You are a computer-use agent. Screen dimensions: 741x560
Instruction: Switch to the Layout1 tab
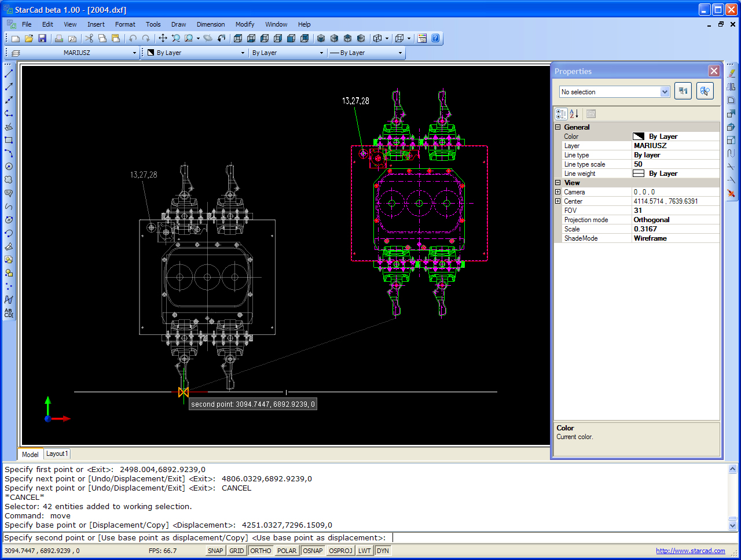click(57, 454)
